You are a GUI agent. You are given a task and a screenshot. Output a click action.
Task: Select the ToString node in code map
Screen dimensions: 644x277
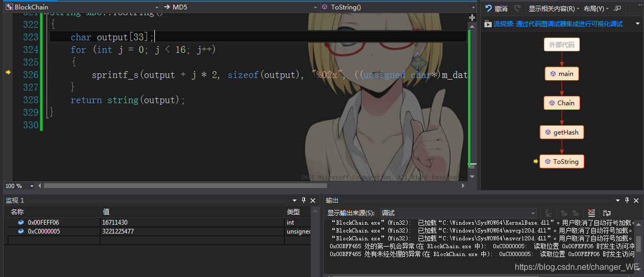click(x=561, y=162)
